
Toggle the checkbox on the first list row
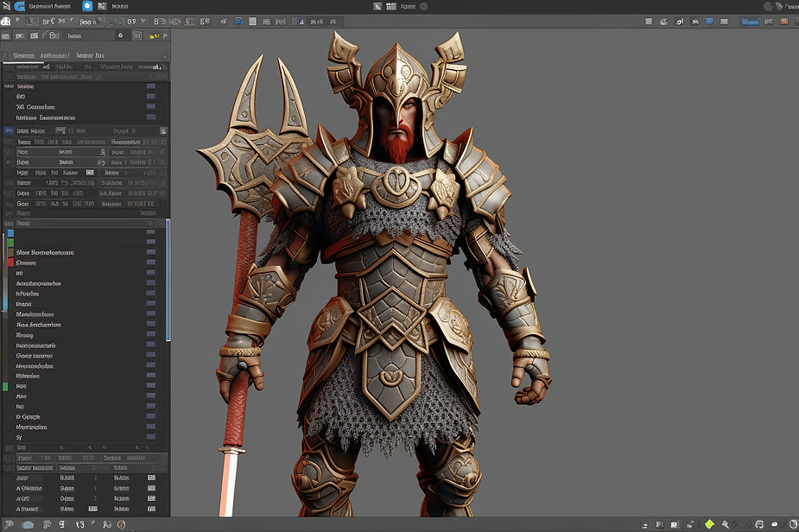pos(151,232)
